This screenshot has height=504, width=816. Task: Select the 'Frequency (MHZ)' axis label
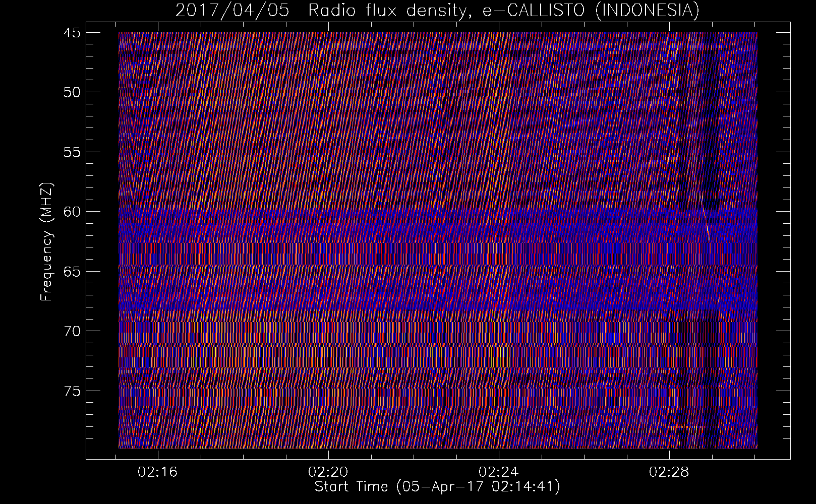(47, 242)
